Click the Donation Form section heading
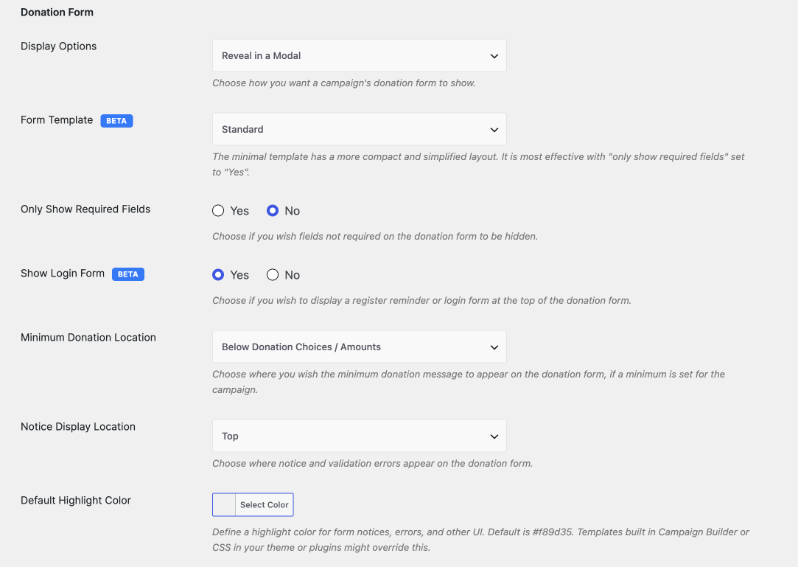Screen dimensions: 798x567 [x=57, y=12]
